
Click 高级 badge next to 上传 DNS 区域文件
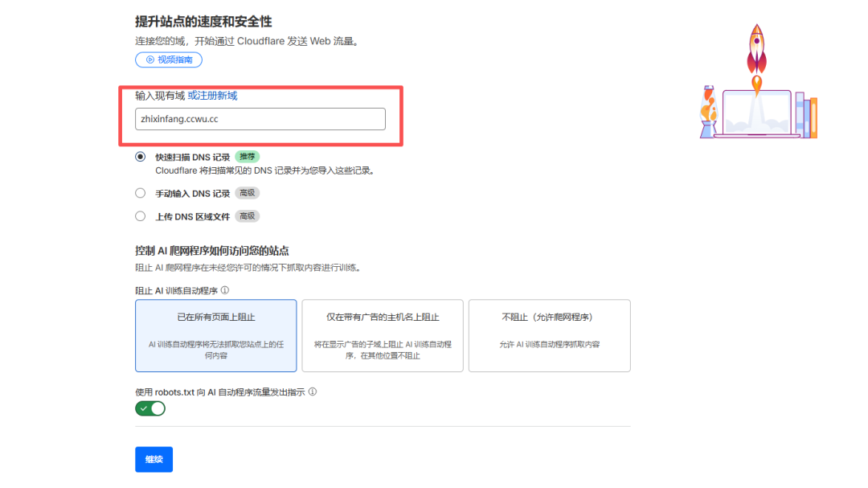pyautogui.click(x=248, y=216)
